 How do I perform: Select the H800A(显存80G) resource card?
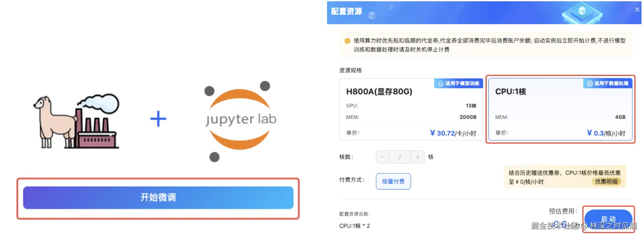[x=411, y=109]
